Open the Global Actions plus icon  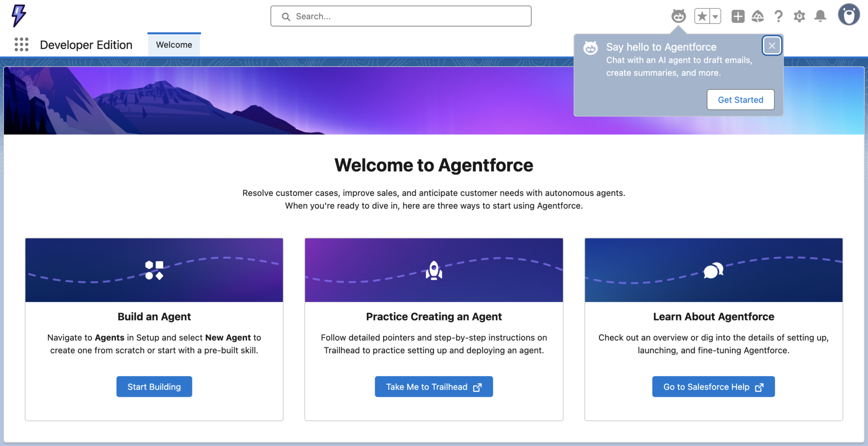(x=737, y=16)
